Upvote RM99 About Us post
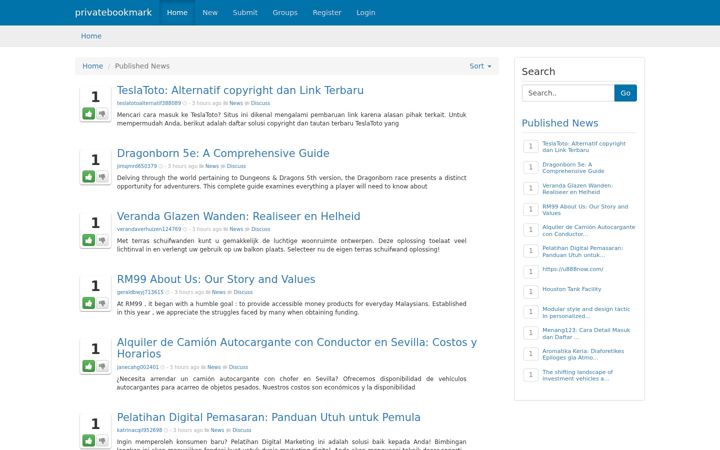Image resolution: width=720 pixels, height=450 pixels. tap(89, 303)
